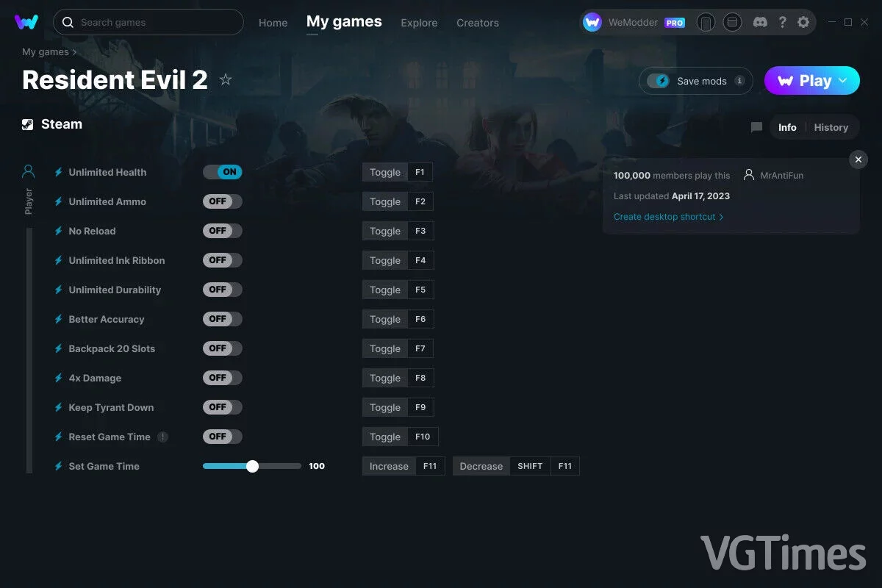882x588 pixels.
Task: Enable Unlimited Ammo toggle
Action: pos(223,201)
